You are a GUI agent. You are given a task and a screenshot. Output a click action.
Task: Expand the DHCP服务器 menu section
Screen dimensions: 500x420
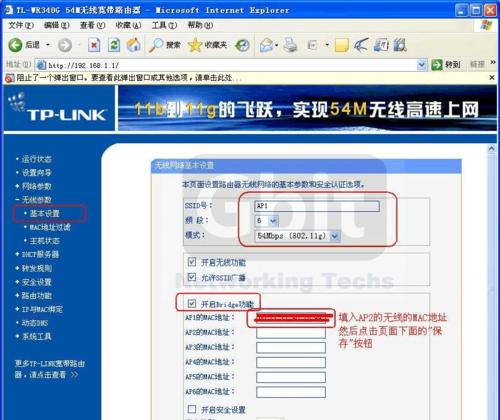tap(17, 254)
